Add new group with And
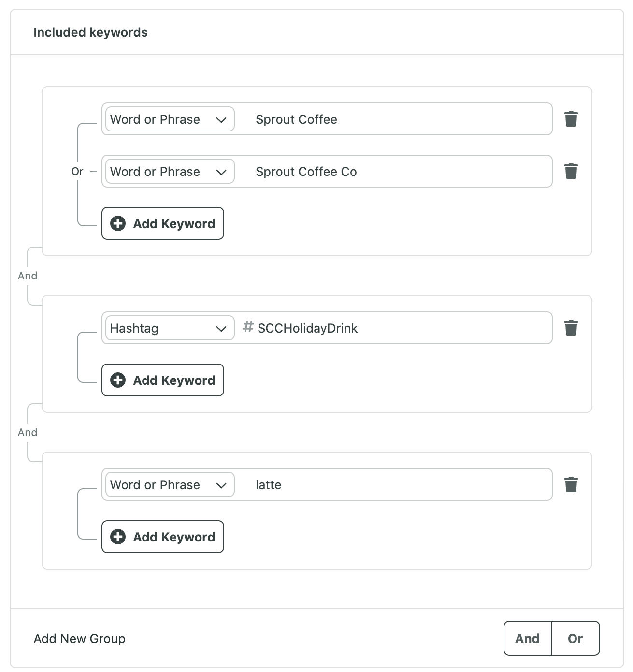This screenshot has width=633, height=672. (528, 638)
